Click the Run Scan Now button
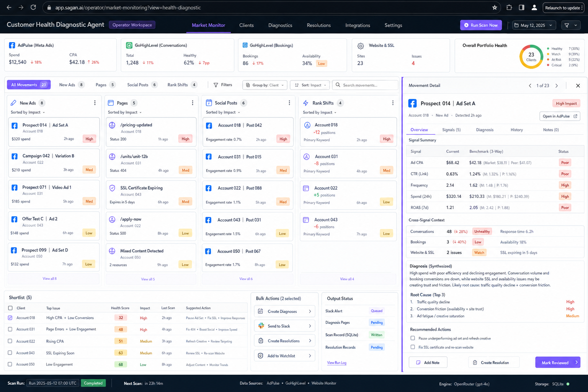The width and height of the screenshot is (588, 392). pos(481,25)
